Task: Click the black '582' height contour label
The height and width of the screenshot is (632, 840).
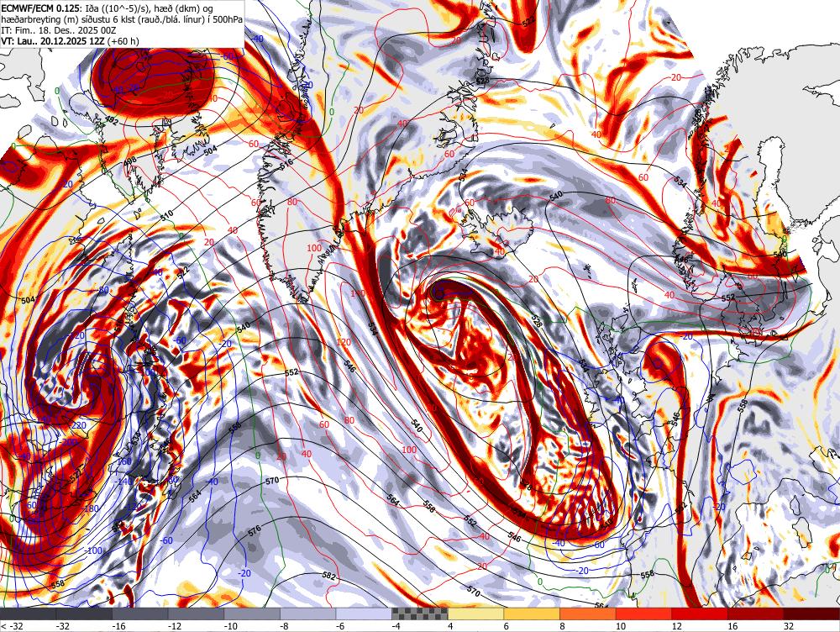Action: point(329,577)
